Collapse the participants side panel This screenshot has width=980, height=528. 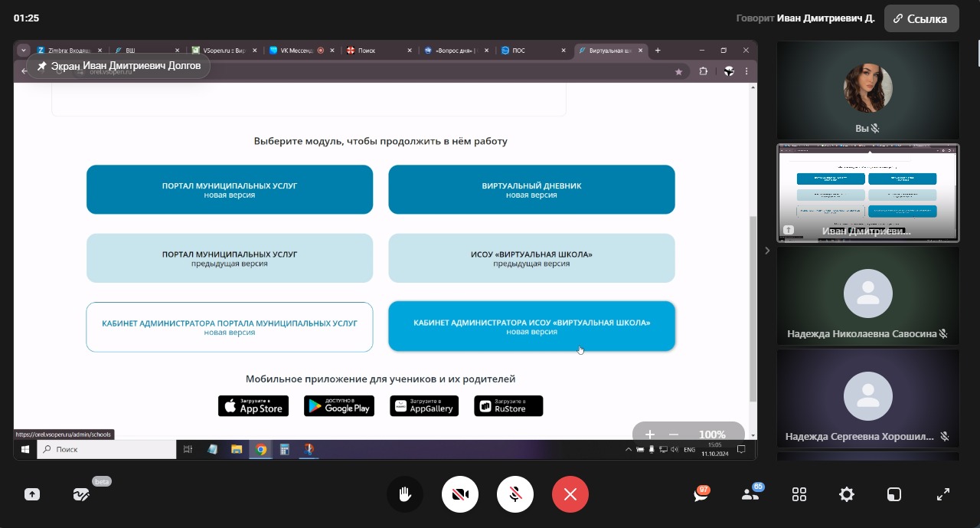[x=767, y=251]
